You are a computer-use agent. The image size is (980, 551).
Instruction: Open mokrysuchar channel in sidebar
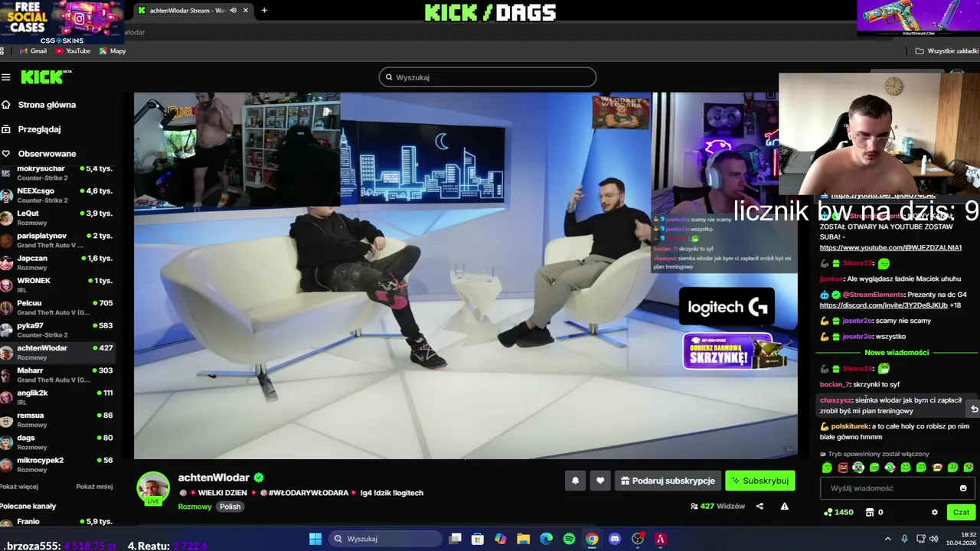pyautogui.click(x=57, y=173)
